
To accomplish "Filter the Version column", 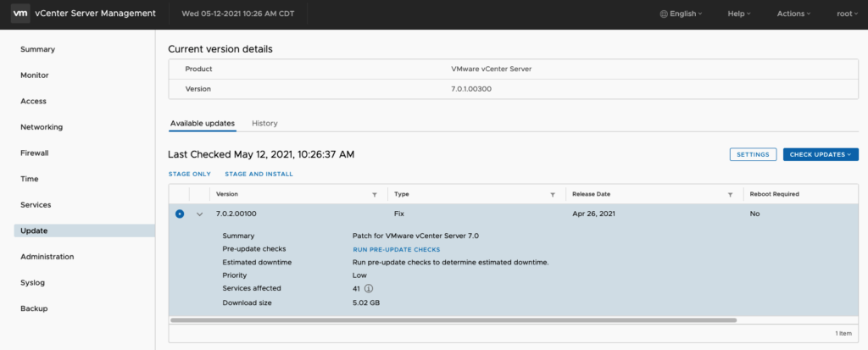I will tap(375, 194).
